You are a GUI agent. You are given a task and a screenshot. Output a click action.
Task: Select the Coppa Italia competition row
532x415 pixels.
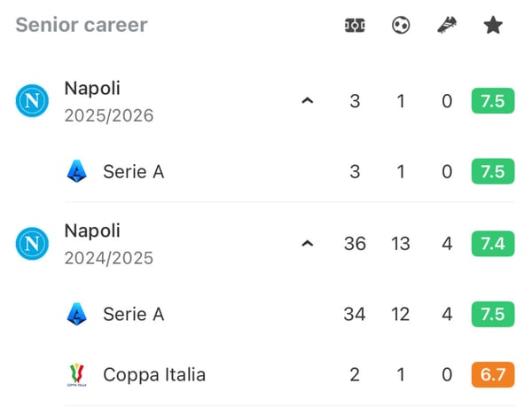(x=290, y=375)
